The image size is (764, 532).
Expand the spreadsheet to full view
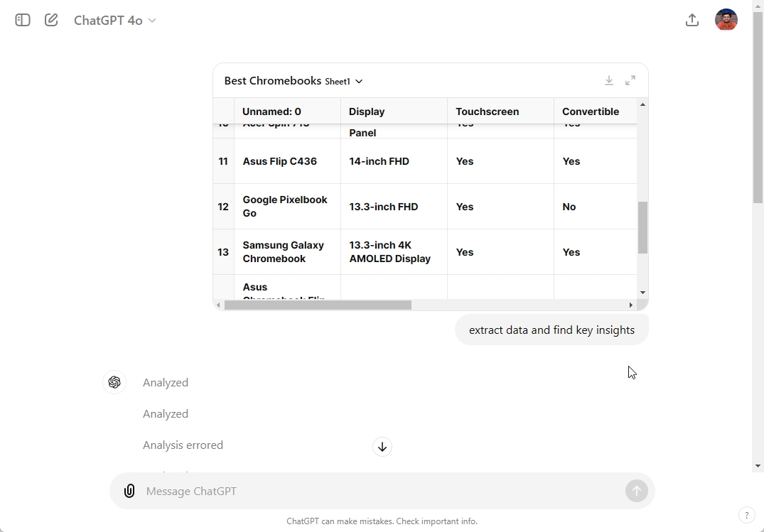pos(630,81)
